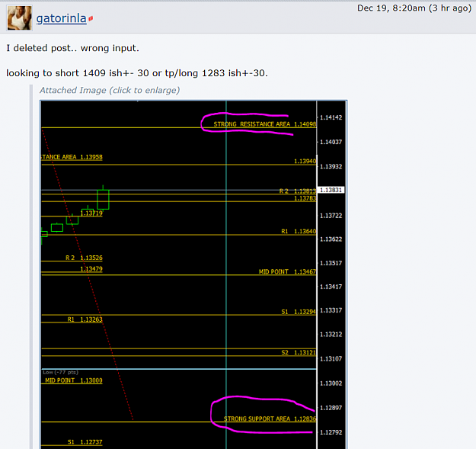Image resolution: width=476 pixels, height=449 pixels.
Task: Click the price scale value 1.12792
Action: point(331,432)
